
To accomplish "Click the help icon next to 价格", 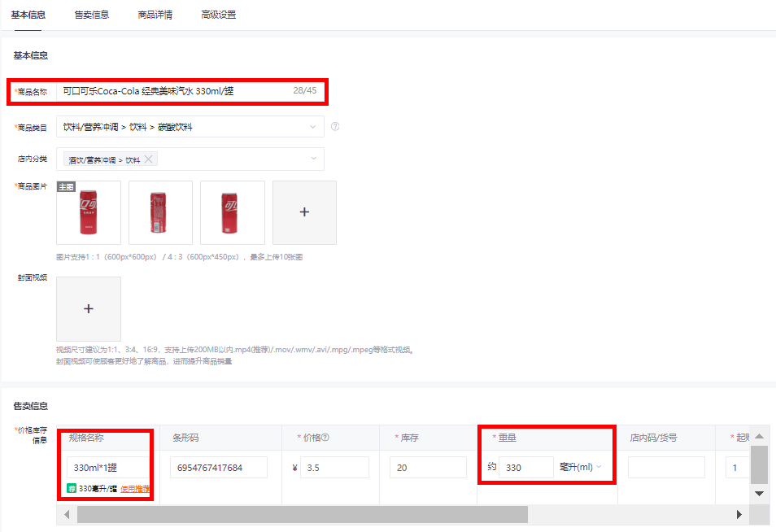I will point(325,438).
